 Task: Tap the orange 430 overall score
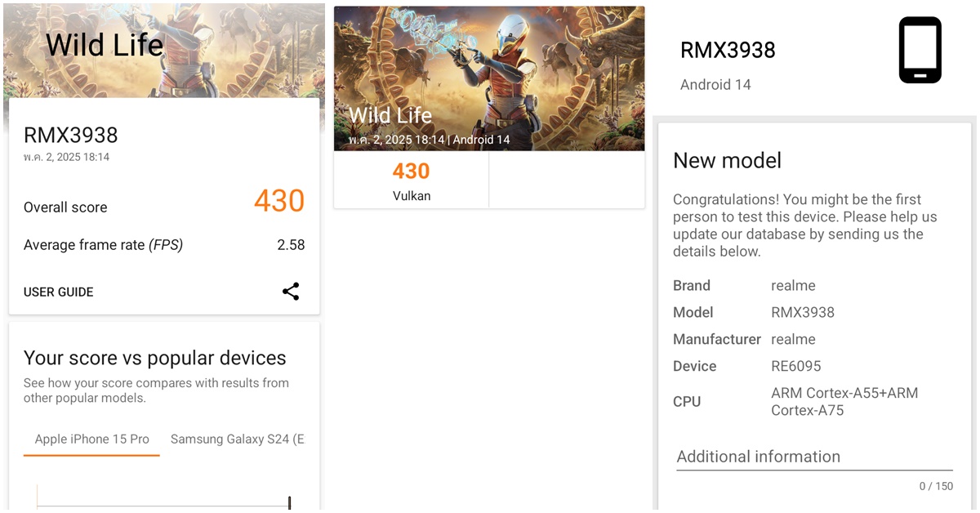279,201
